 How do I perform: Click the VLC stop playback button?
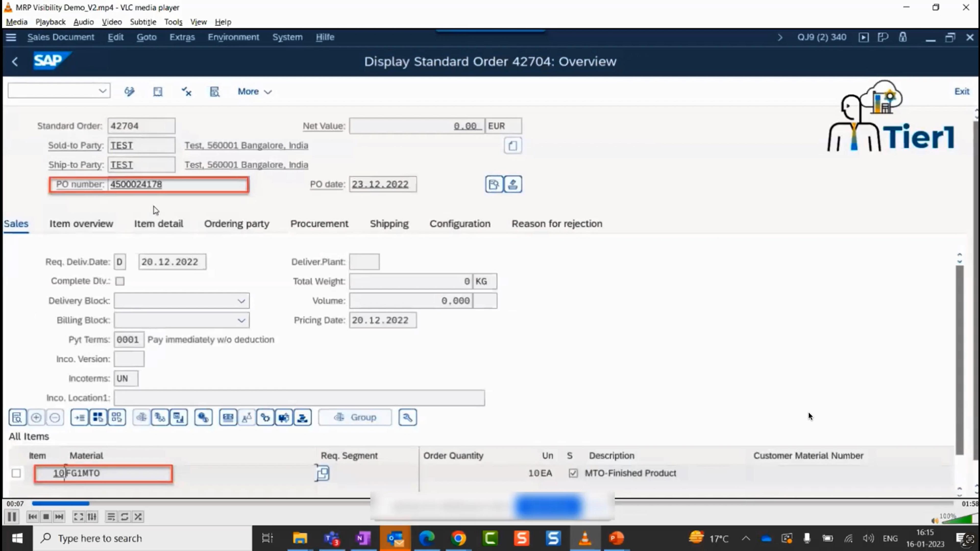click(46, 517)
